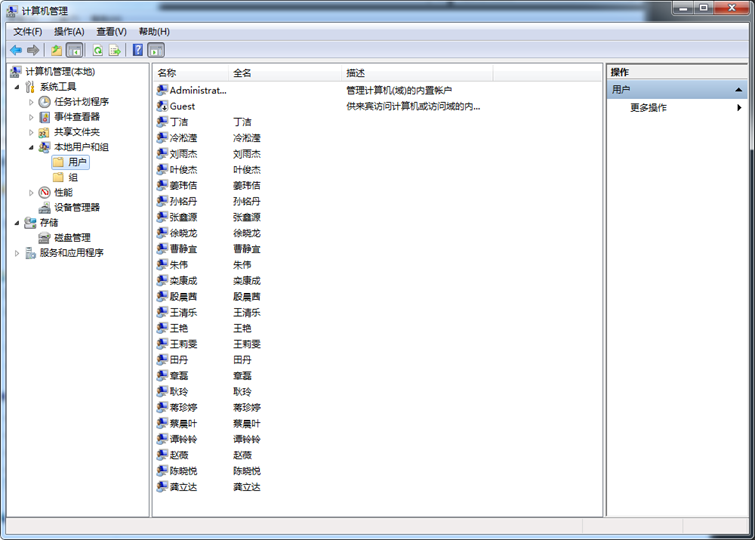Select user 徐晓龙 in the list
The image size is (755, 540).
pos(183,233)
